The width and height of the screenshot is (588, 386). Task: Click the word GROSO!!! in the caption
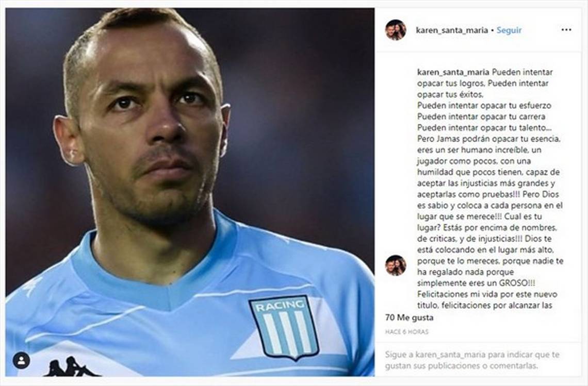click(x=517, y=283)
